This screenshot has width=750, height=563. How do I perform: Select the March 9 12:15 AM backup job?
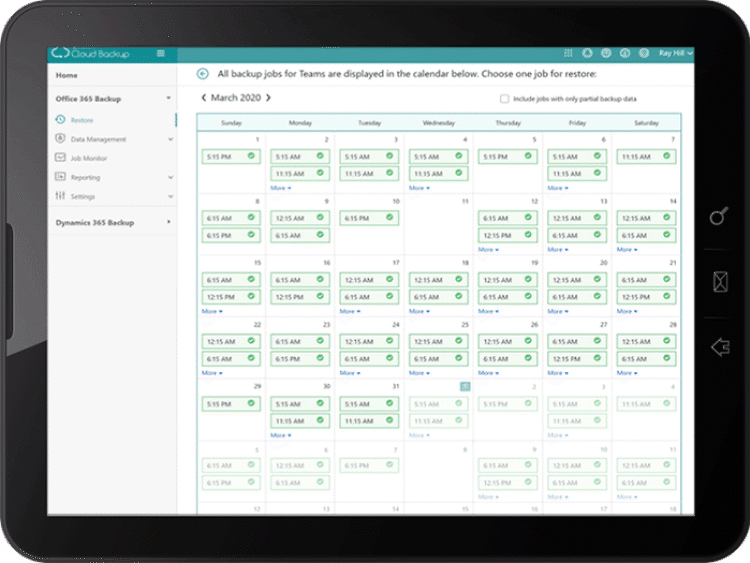[x=300, y=218]
